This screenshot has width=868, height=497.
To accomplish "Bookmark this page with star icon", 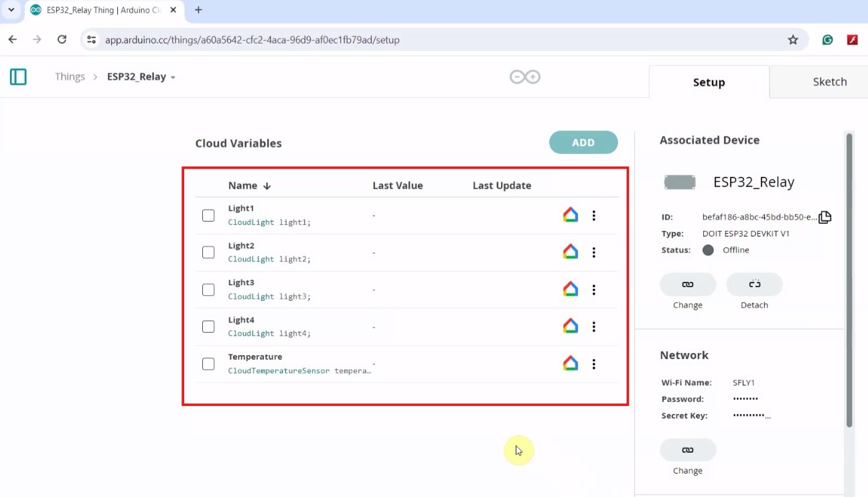I will [793, 40].
